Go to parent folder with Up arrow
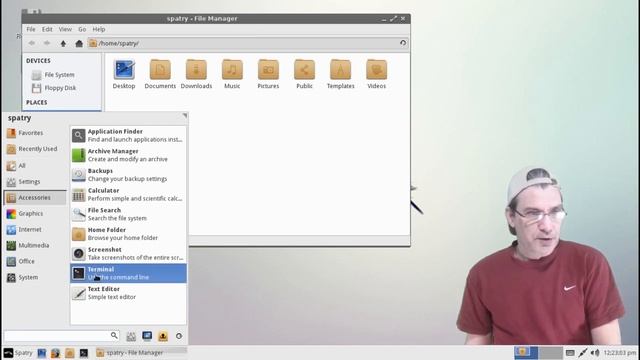The height and width of the screenshot is (360, 640). 63,43
